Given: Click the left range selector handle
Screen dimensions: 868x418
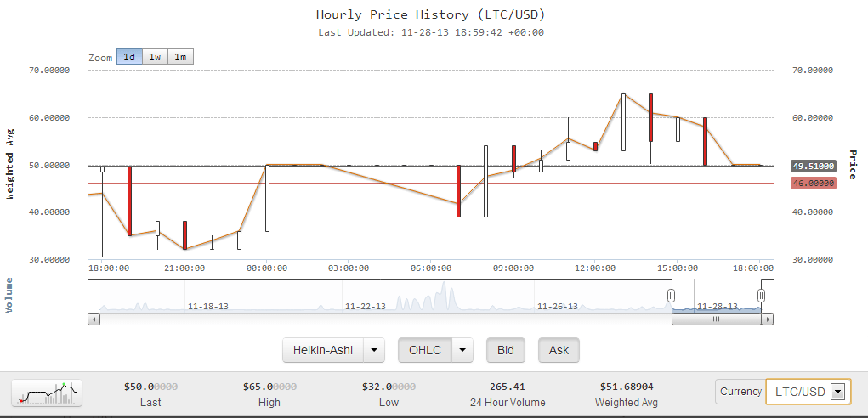Looking at the screenshot, I should click(x=671, y=296).
